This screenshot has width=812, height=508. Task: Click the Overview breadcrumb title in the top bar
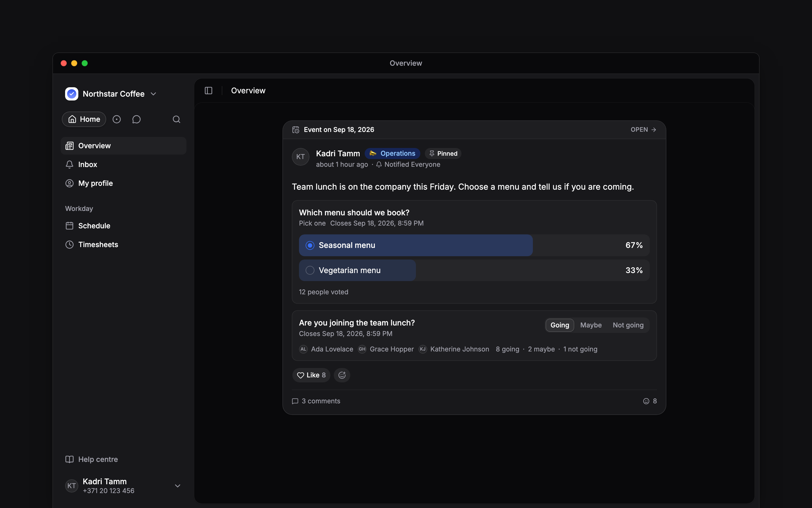point(248,91)
